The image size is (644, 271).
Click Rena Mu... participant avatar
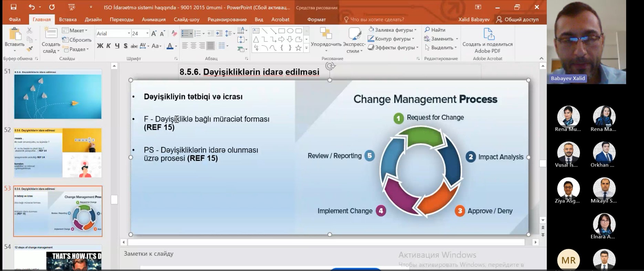[x=568, y=116]
